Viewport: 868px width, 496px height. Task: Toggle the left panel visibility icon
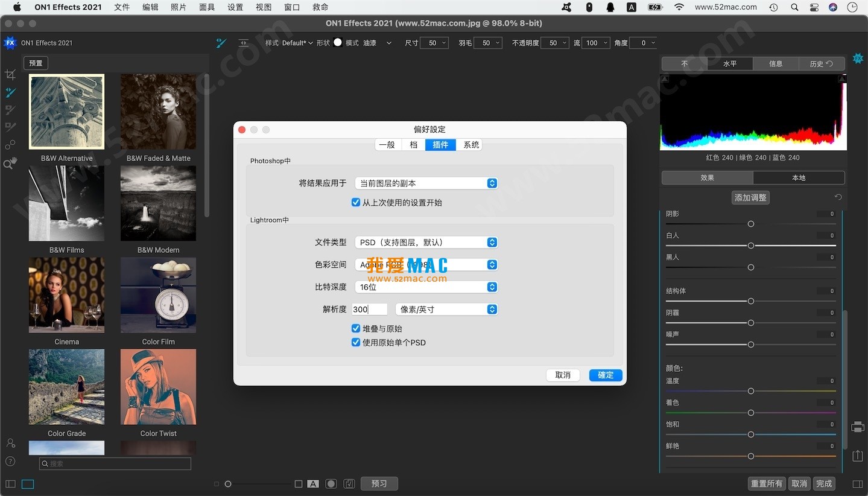tap(10, 484)
